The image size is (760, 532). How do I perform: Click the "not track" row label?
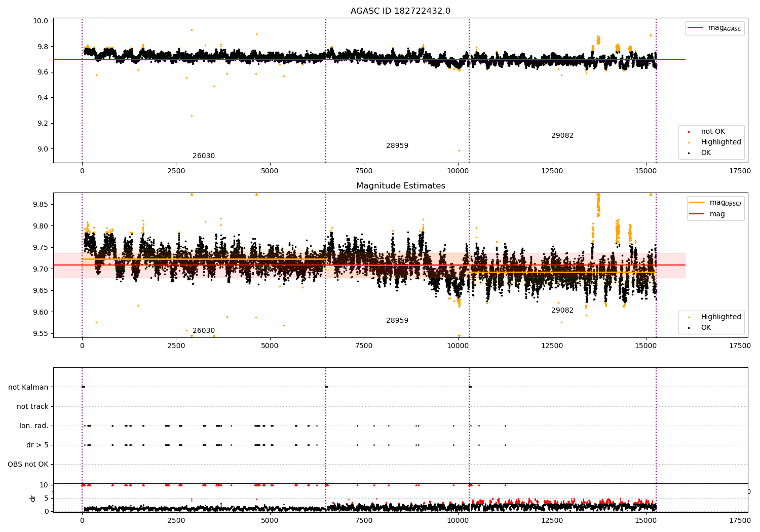32,407
